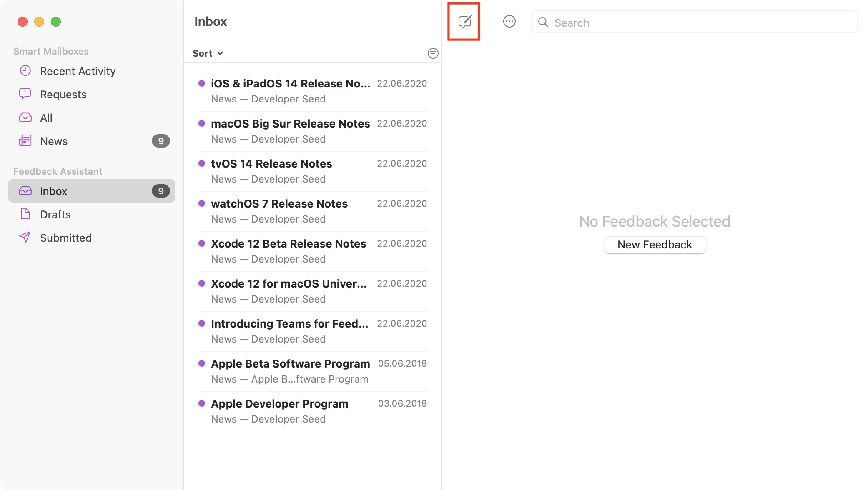Click the Inbox tray icon in sidebar
This screenshot has width=868, height=490.
pyautogui.click(x=25, y=191)
